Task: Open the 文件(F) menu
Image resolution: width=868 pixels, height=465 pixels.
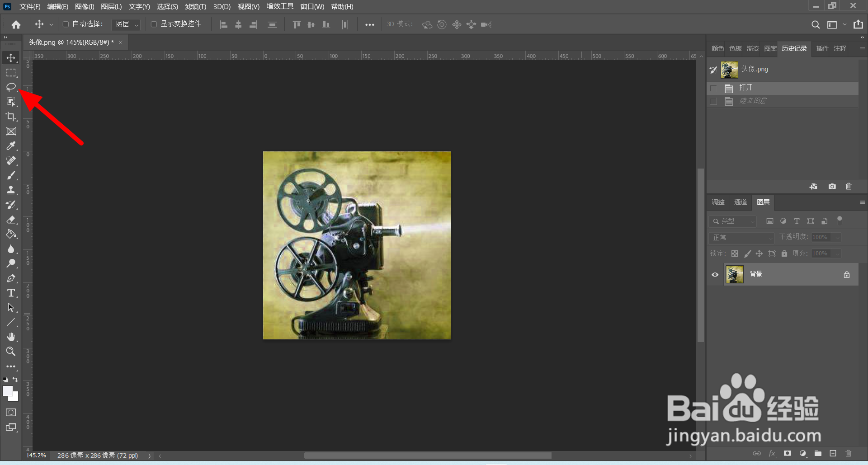Action: point(30,6)
